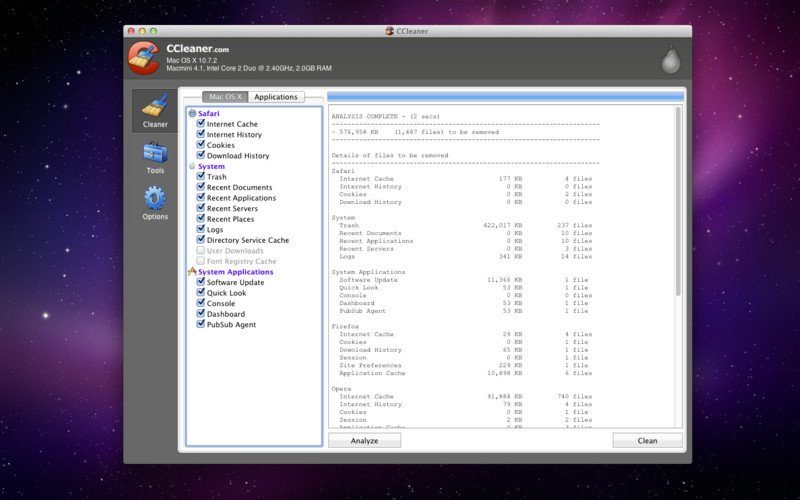
Task: Toggle the Software Update checkbox
Action: (x=201, y=282)
